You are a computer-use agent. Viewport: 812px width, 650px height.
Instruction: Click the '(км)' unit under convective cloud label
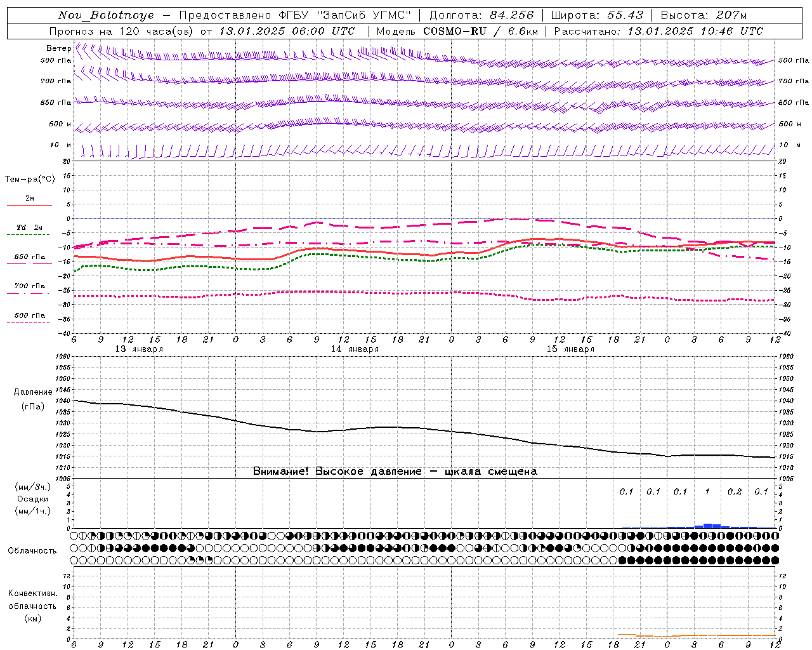[32, 618]
